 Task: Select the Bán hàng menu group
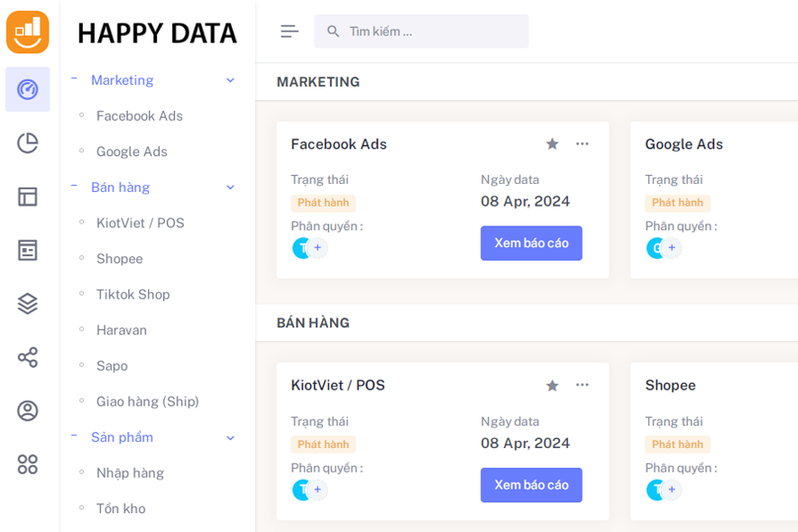(120, 188)
